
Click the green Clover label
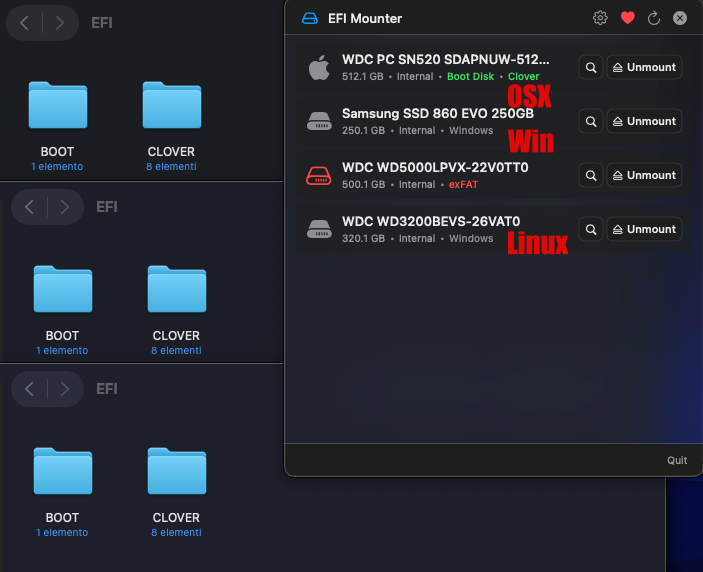[x=523, y=77]
